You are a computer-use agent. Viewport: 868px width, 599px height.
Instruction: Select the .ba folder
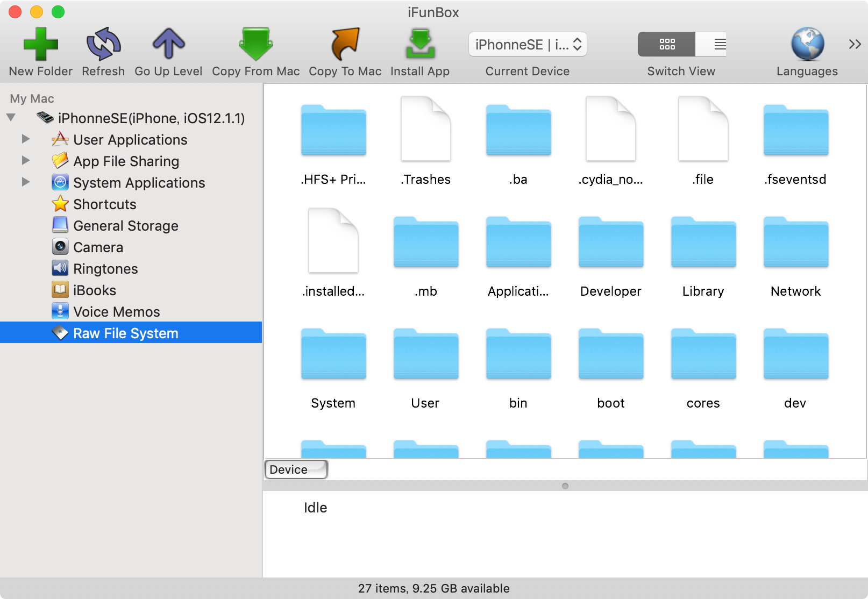pyautogui.click(x=518, y=131)
